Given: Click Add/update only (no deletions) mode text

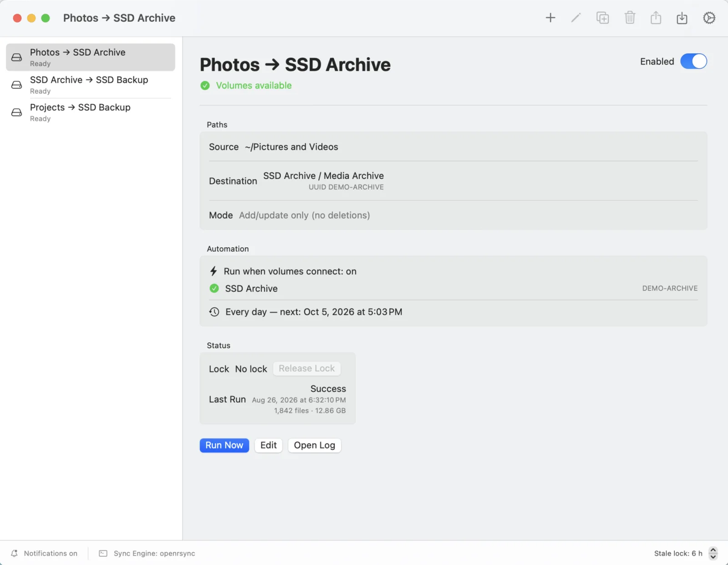Looking at the screenshot, I should [x=304, y=215].
